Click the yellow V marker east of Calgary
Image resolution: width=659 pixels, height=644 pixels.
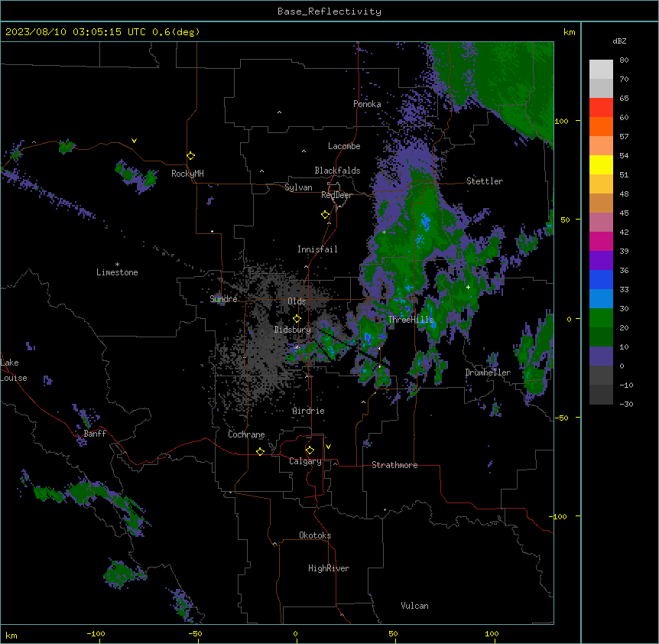328,447
